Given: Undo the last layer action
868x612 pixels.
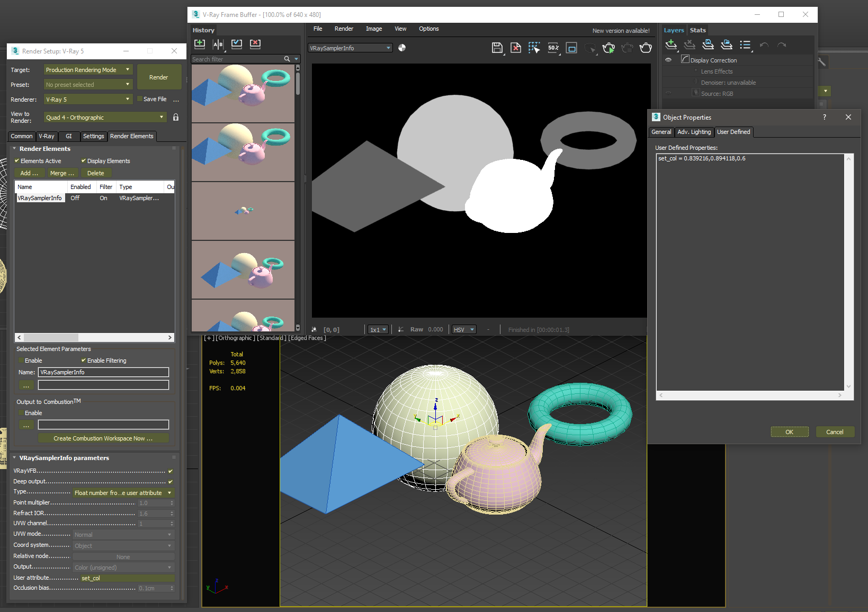Looking at the screenshot, I should (x=764, y=45).
